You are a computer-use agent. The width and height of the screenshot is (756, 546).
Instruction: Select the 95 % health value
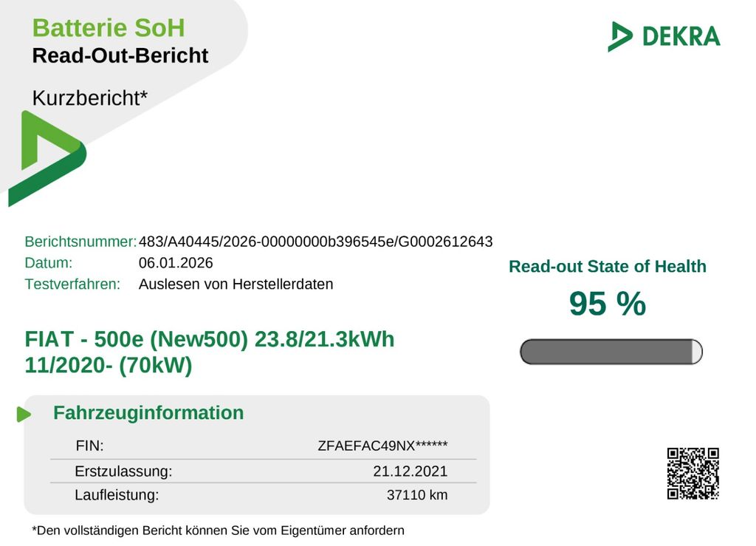(607, 304)
